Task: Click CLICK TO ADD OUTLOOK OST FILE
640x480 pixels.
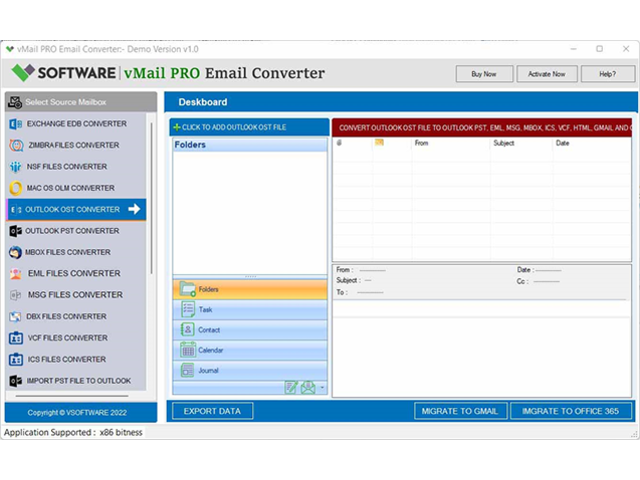Action: (x=249, y=127)
